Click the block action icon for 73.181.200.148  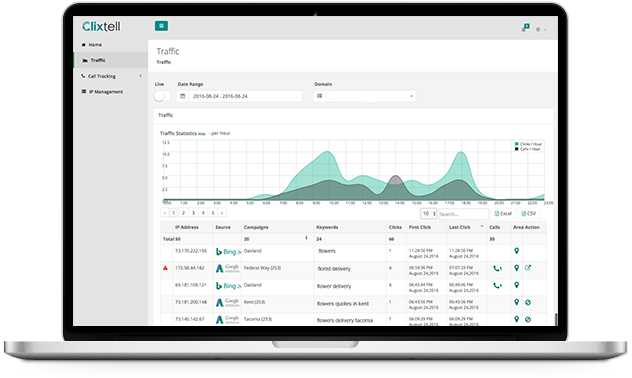tap(528, 302)
